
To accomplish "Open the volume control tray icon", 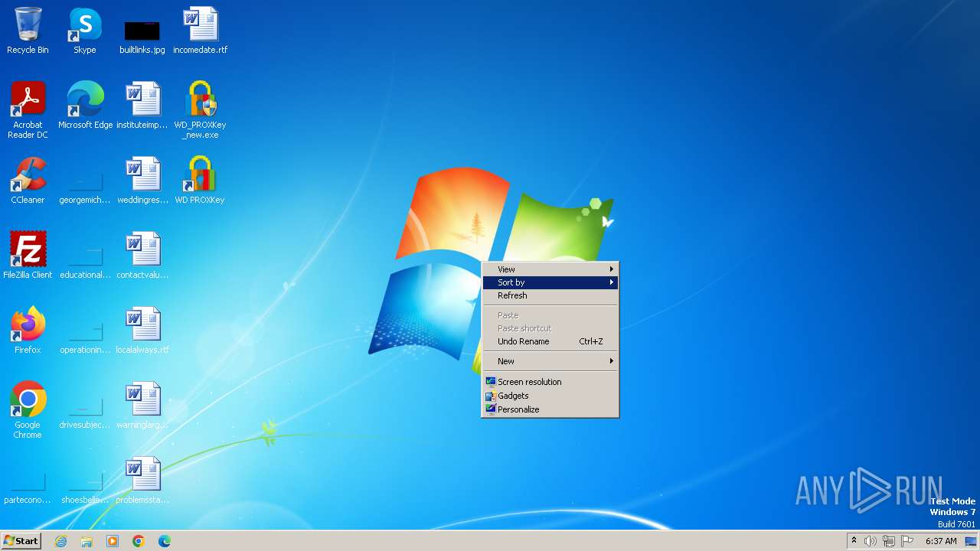I will click(x=871, y=541).
